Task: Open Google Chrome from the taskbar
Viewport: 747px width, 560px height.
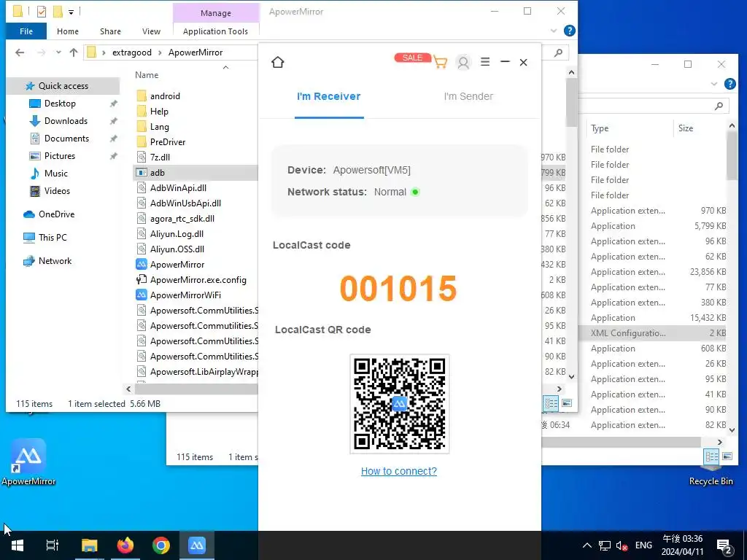Action: 161,545
